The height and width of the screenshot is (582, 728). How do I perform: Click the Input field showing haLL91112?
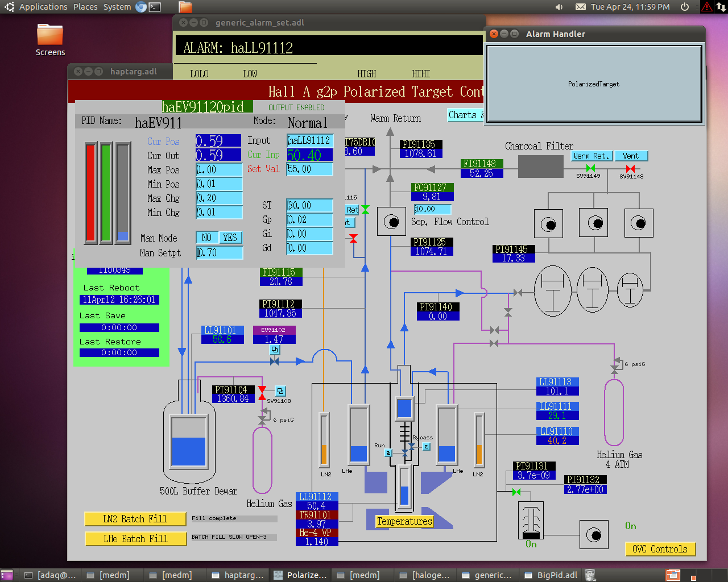[x=309, y=140]
